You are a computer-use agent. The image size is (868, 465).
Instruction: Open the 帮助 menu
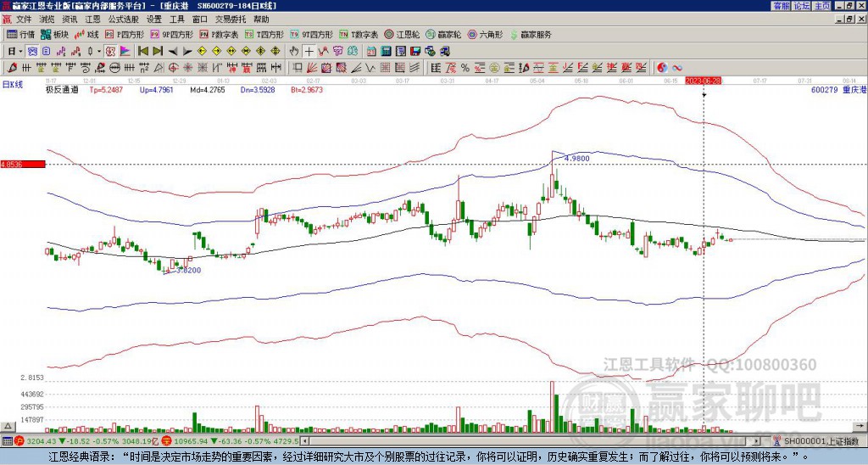coord(261,20)
